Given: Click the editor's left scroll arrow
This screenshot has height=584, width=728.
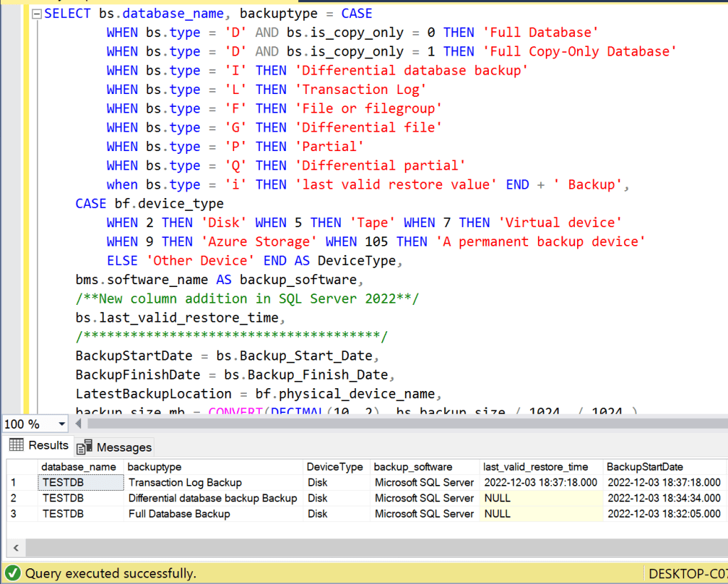Looking at the screenshot, I should pos(79,424).
